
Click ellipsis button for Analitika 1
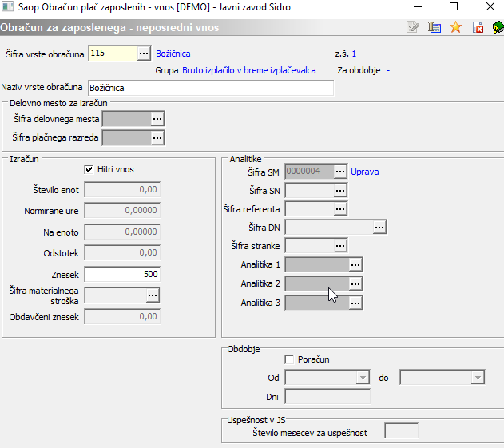355,264
